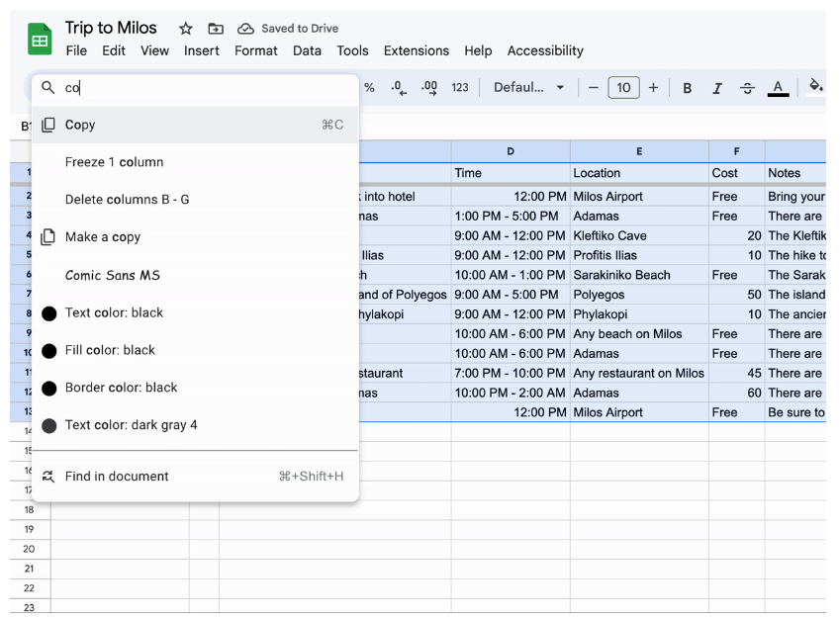
Task: Open the Google Sheets home icon
Action: 40,40
